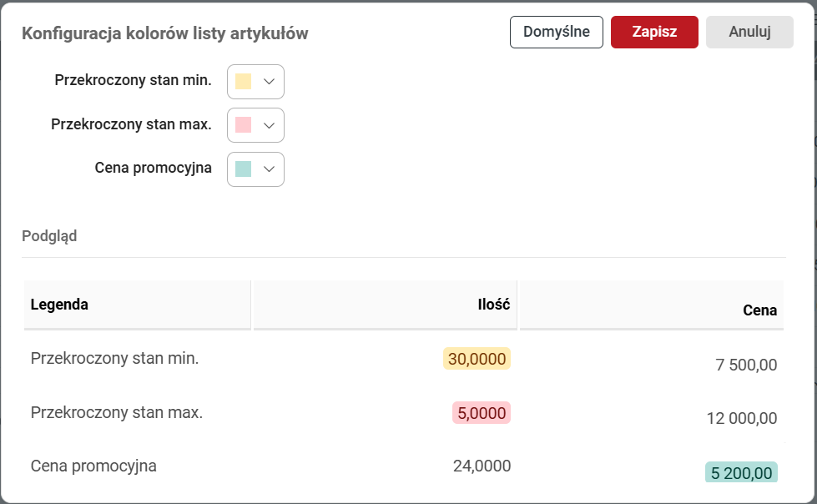Open the Przekroczony stan max. dropdown chevron

click(269, 125)
